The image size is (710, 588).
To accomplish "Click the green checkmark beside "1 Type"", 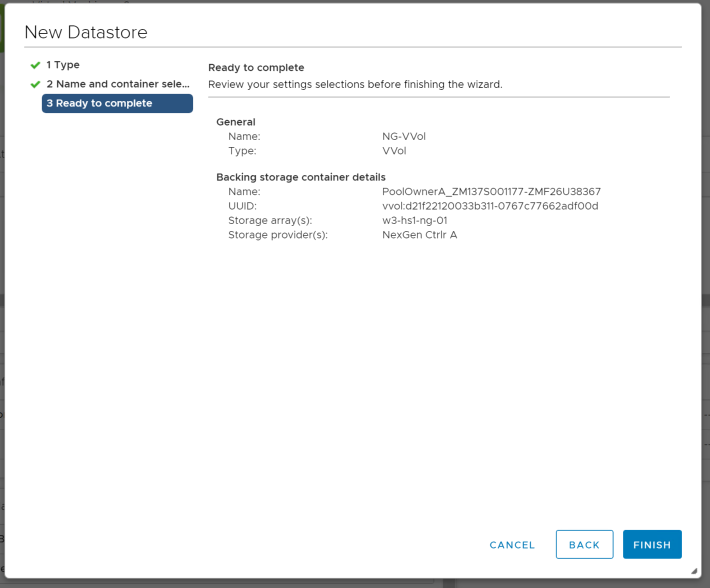I will (x=35, y=65).
